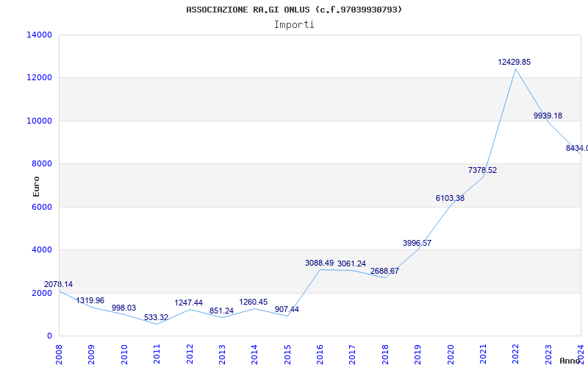
Task: Click the 2016 year label
Action: [x=320, y=354]
